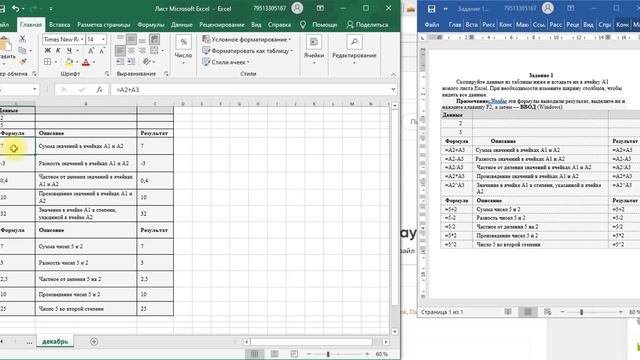Switch Excel to Page Layout view icon
This screenshot has width=640, height=360.
point(274,353)
